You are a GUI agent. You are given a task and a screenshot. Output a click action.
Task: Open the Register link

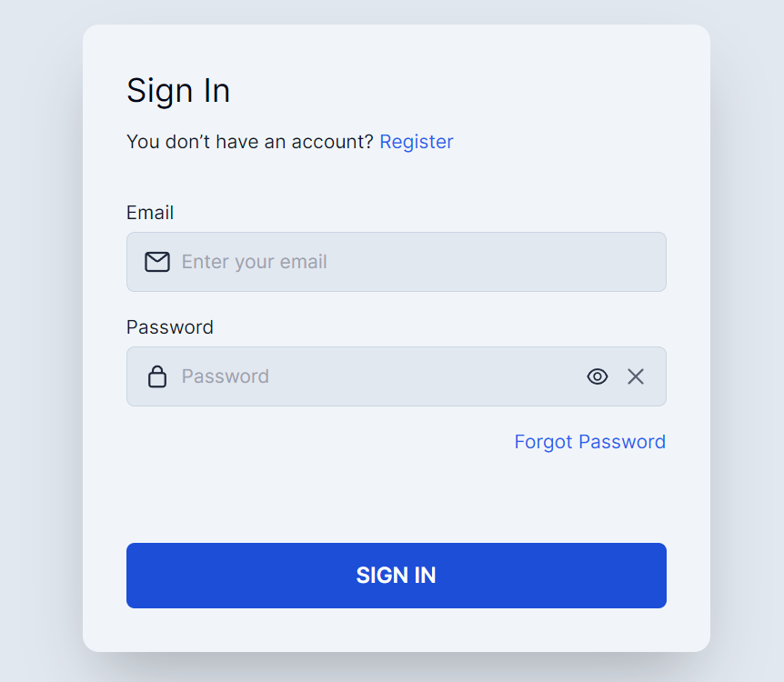point(417,142)
